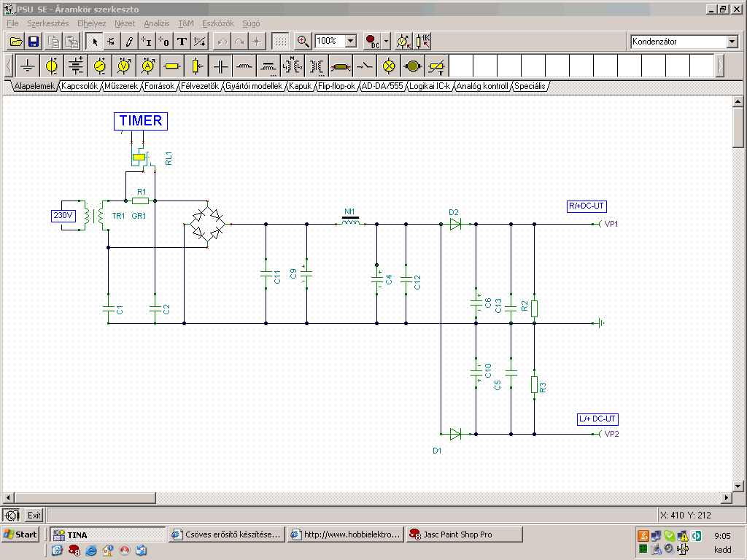
Task: Select the arrow pointer tool
Action: click(x=94, y=42)
